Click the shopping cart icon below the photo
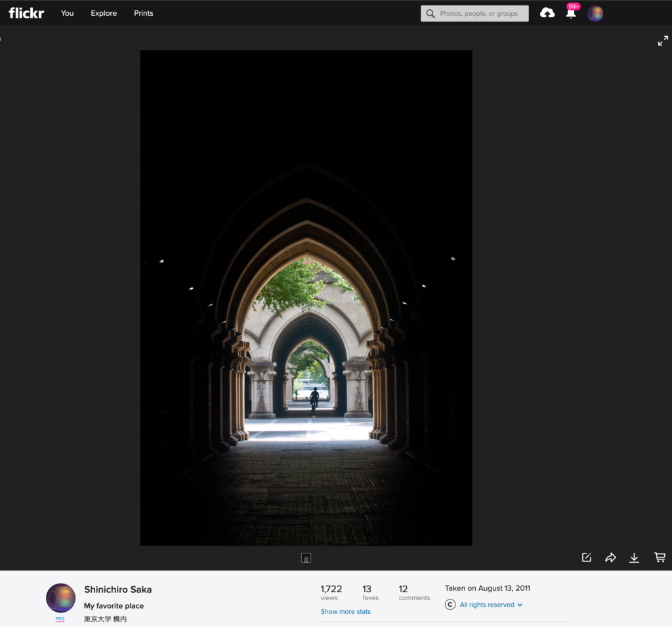The height and width of the screenshot is (627, 672). click(x=660, y=557)
